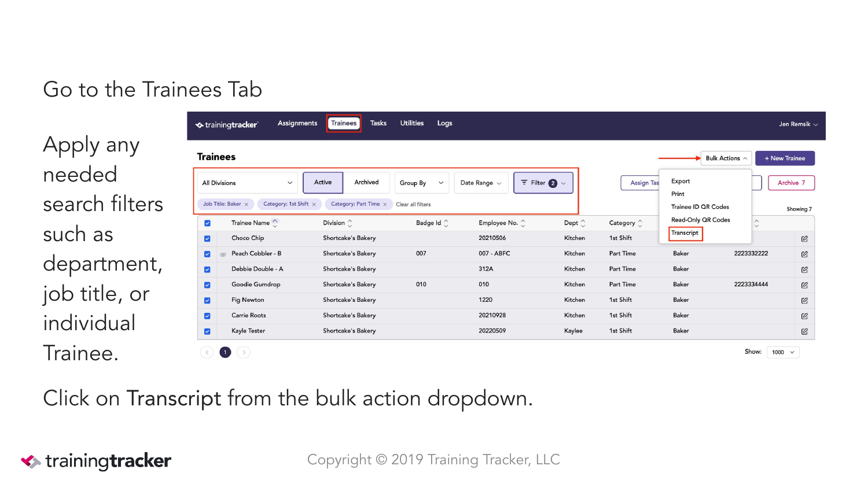Viewport: 868px width, 488px height.
Task: Open the All Divisions dropdown
Action: (247, 183)
